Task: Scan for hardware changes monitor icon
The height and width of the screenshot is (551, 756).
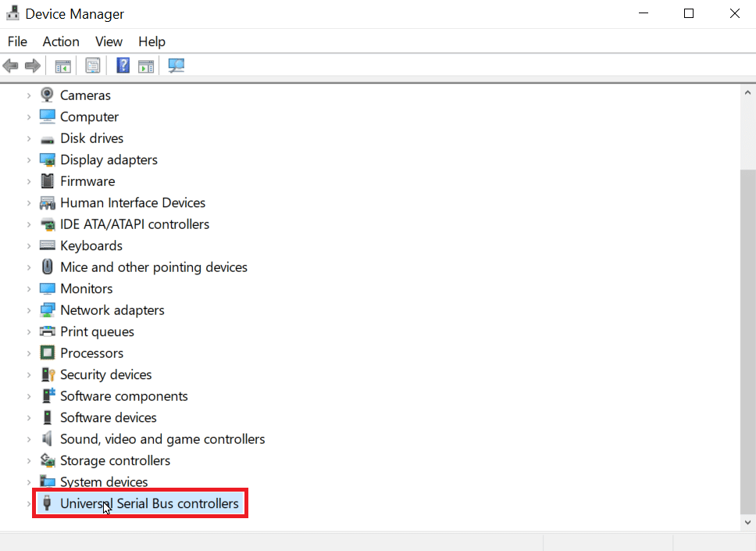Action: pyautogui.click(x=176, y=66)
